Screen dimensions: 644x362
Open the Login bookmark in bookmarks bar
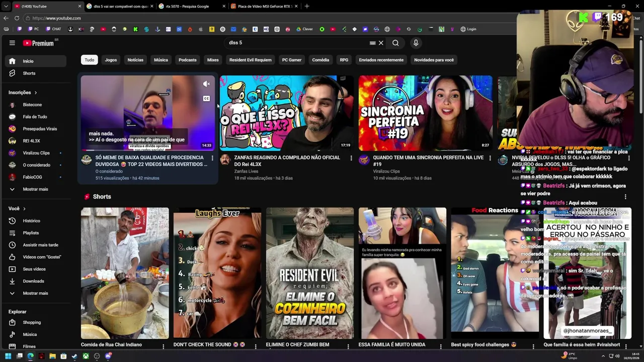click(468, 29)
